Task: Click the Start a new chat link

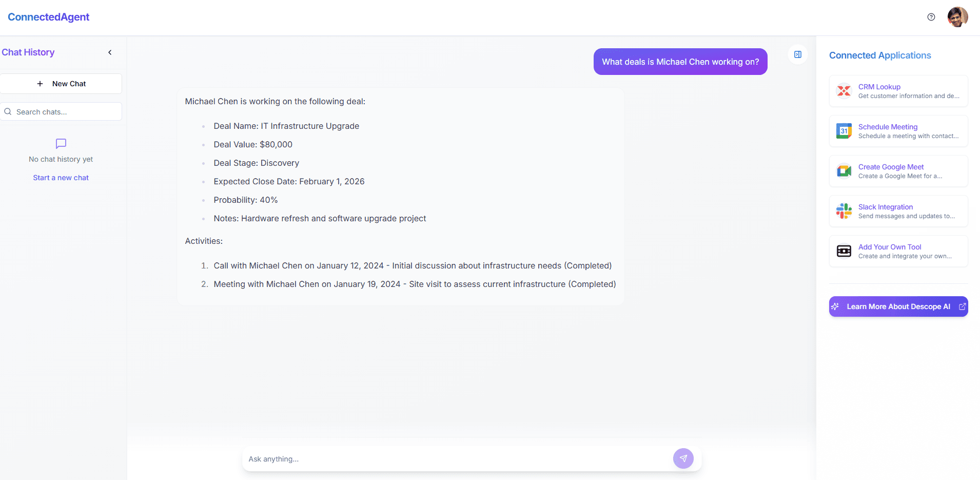Action: click(x=61, y=178)
